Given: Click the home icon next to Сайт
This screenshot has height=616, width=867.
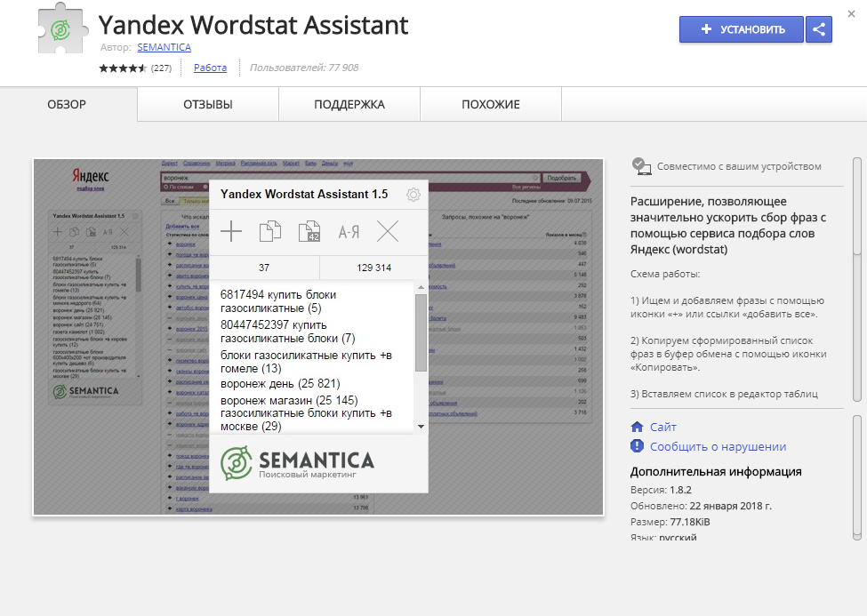Looking at the screenshot, I should [637, 427].
